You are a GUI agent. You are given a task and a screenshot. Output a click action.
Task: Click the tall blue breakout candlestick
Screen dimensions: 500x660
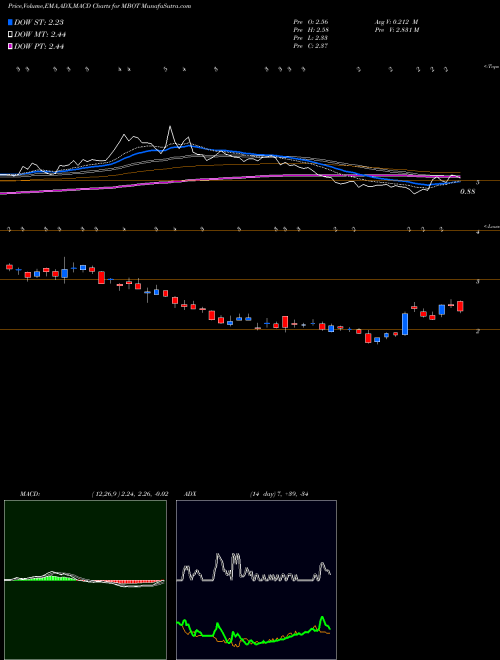[405, 324]
